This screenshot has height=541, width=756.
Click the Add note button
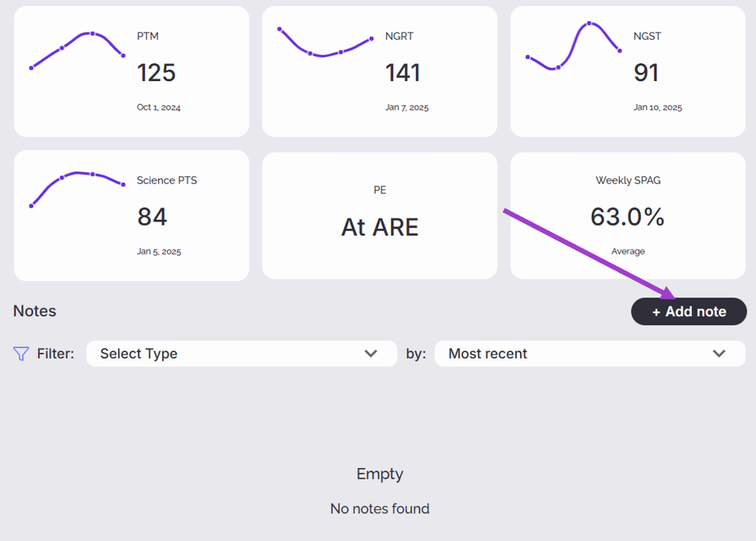689,311
